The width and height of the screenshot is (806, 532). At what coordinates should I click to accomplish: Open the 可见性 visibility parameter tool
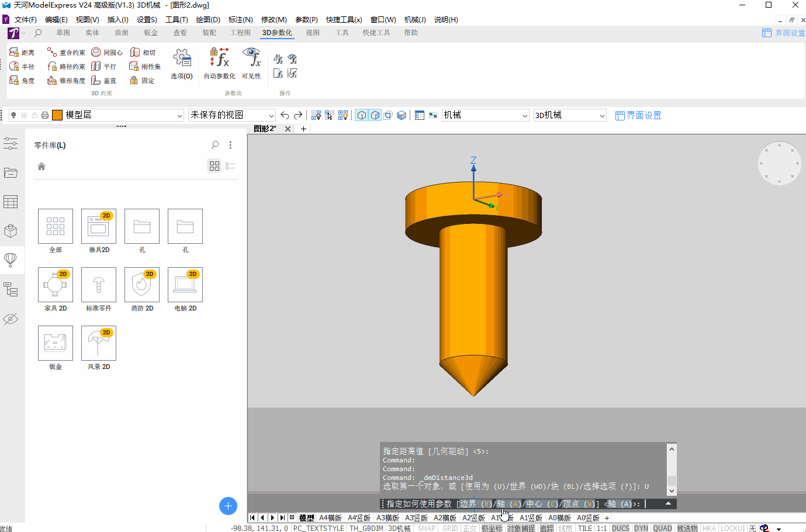tap(251, 64)
